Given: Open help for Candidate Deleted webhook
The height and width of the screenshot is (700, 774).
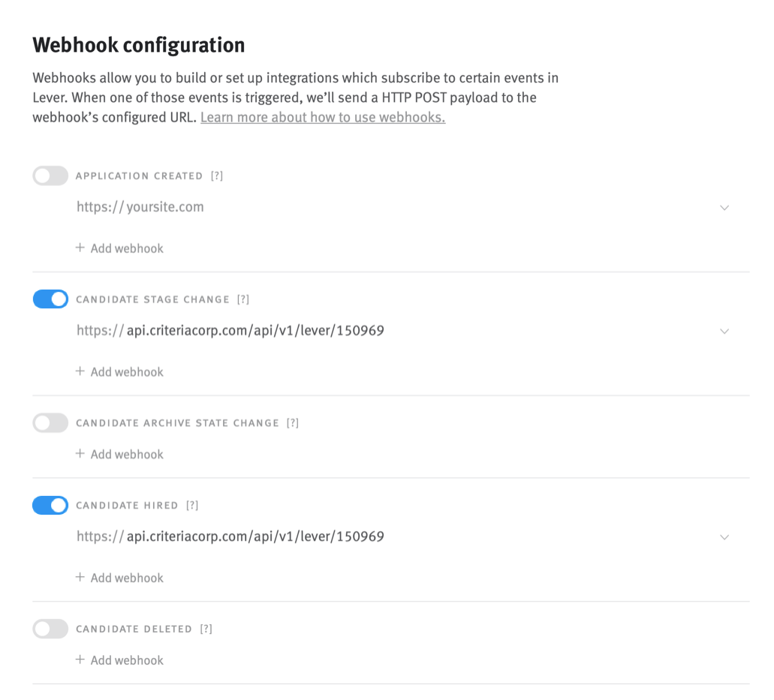Looking at the screenshot, I should pyautogui.click(x=206, y=629).
